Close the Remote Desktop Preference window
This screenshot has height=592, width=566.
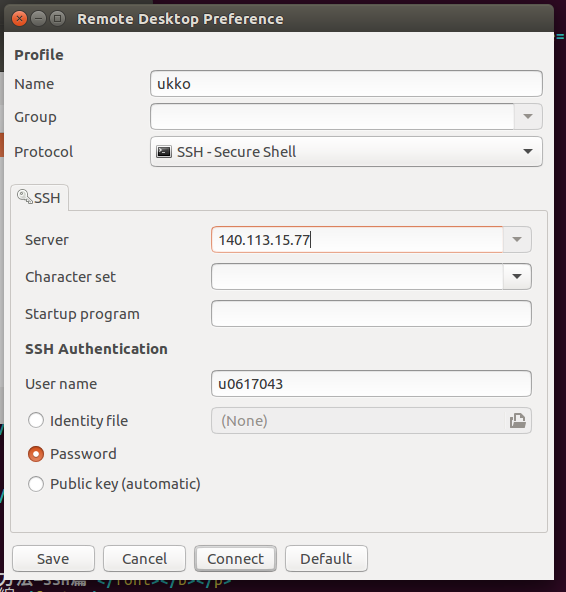19,18
